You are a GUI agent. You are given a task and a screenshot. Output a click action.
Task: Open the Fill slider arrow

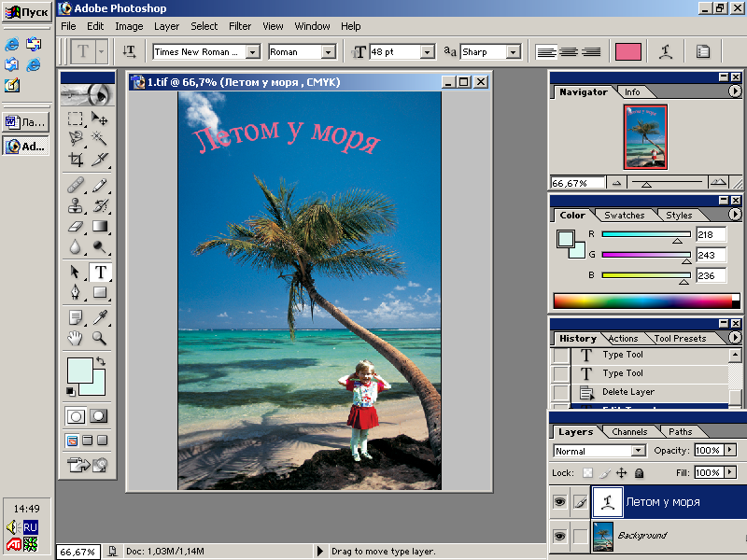tap(729, 472)
